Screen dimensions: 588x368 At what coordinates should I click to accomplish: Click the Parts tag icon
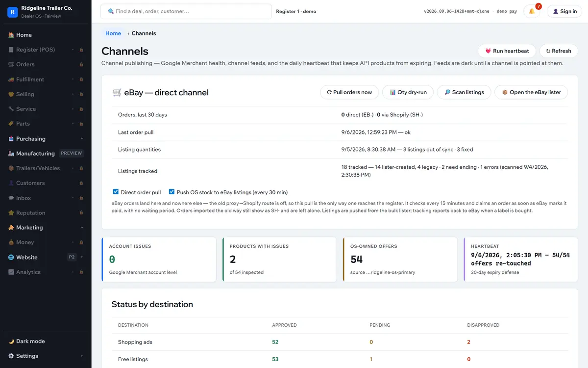11,124
